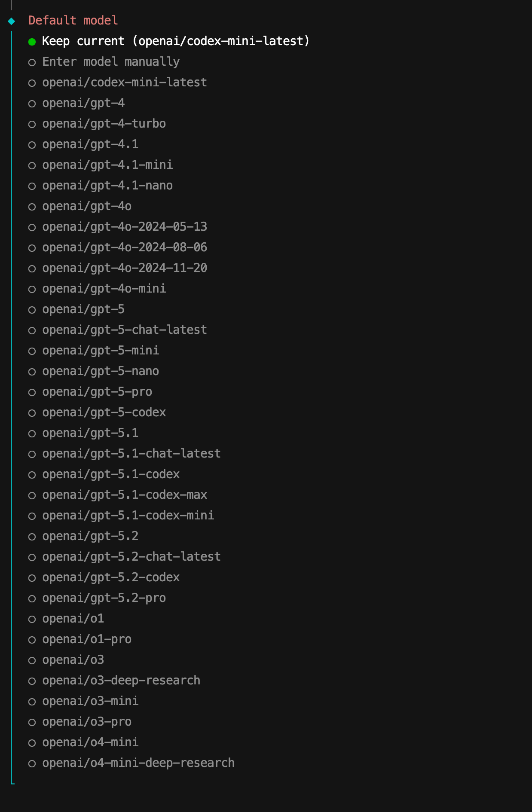Pick the openai/gpt-4 model
Viewport: 532px width, 812px height.
[83, 103]
